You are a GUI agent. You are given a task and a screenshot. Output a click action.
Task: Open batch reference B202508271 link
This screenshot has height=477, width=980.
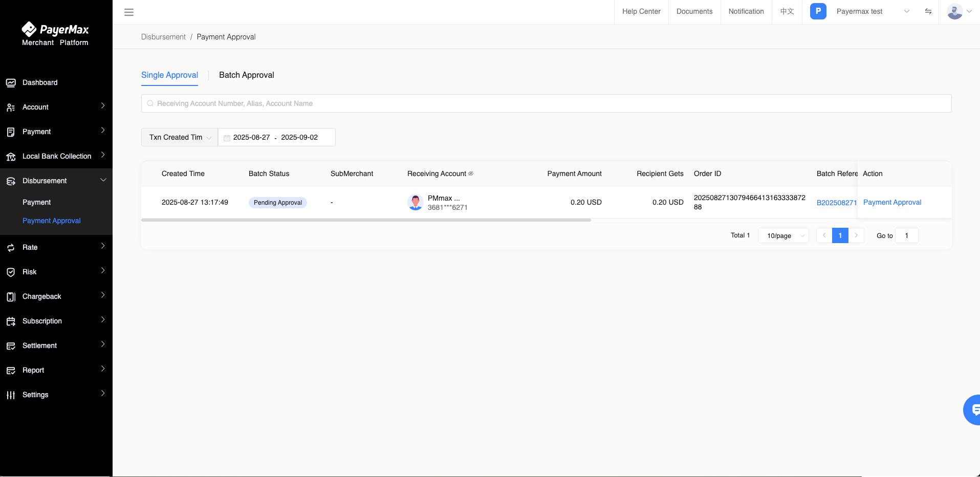(836, 203)
